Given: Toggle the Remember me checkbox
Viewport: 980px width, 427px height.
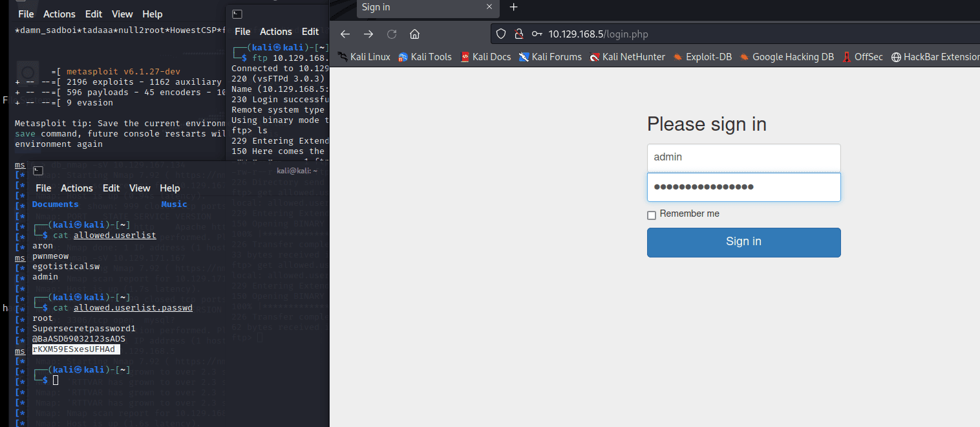Looking at the screenshot, I should coord(652,215).
